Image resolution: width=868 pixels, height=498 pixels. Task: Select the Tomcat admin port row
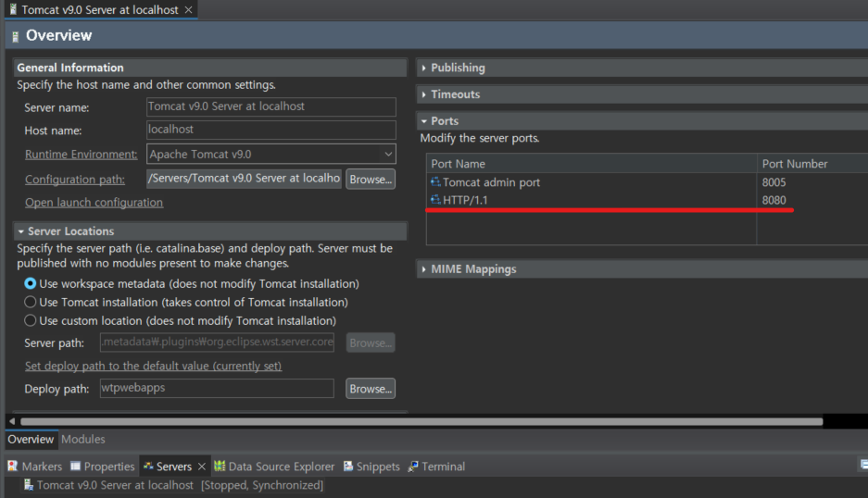648,182
